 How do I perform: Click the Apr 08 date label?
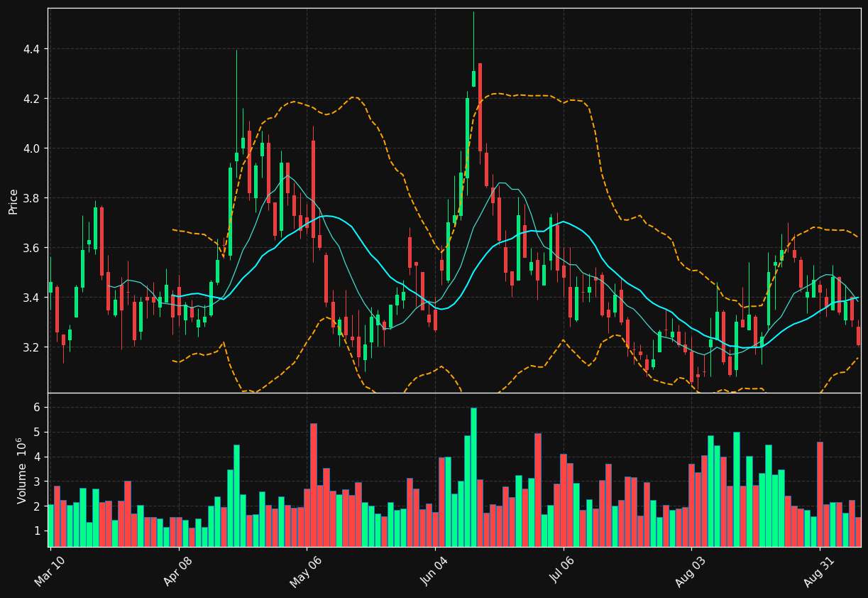pos(177,570)
